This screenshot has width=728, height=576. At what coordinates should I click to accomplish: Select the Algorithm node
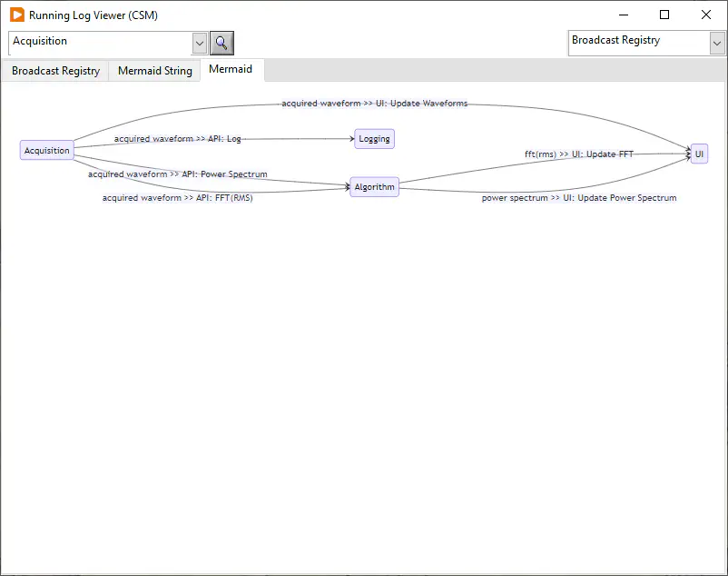374,187
